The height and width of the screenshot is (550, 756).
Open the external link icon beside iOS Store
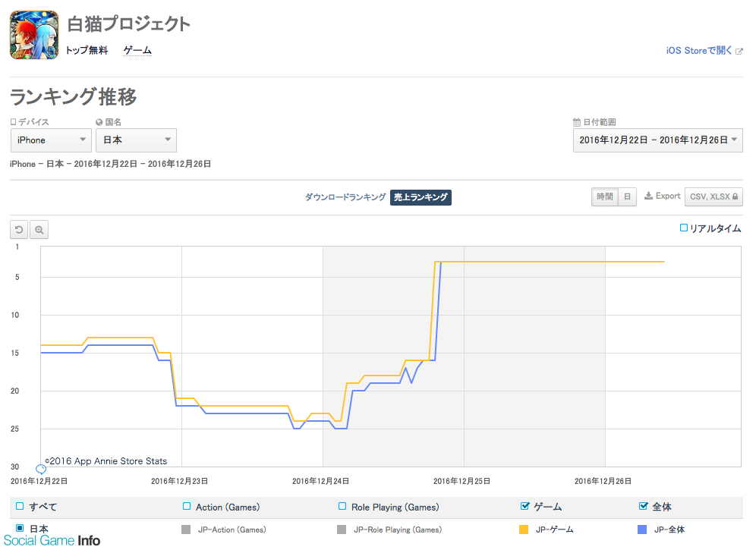(x=739, y=51)
